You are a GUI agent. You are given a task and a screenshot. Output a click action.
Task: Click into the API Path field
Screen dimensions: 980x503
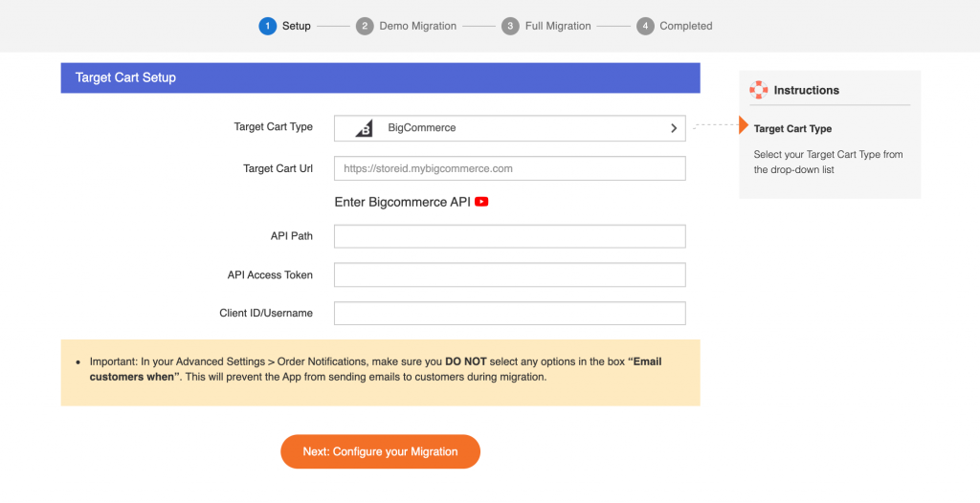pyautogui.click(x=509, y=236)
